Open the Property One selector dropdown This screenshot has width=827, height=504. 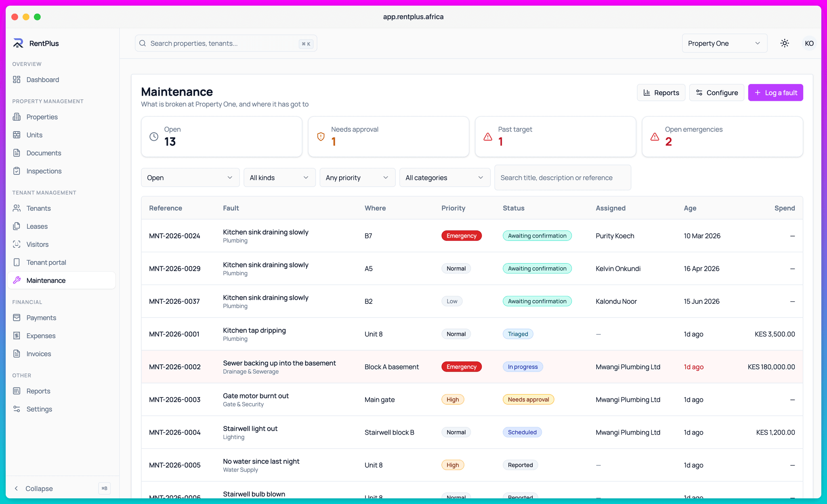tap(724, 43)
